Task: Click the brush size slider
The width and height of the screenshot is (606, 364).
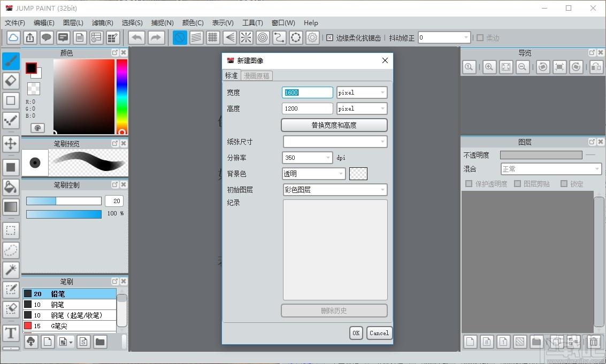Action: click(64, 201)
